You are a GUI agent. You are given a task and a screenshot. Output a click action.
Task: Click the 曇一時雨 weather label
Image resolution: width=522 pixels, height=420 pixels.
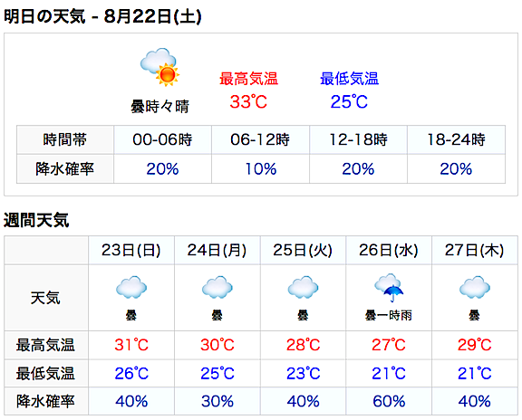point(389,315)
